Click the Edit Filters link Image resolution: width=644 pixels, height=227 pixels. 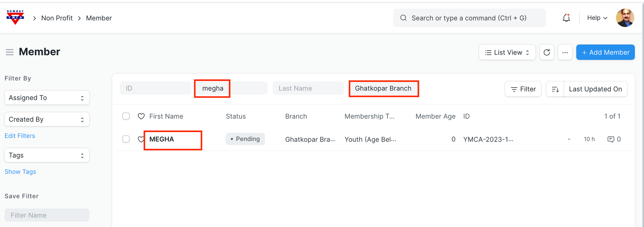(20, 136)
